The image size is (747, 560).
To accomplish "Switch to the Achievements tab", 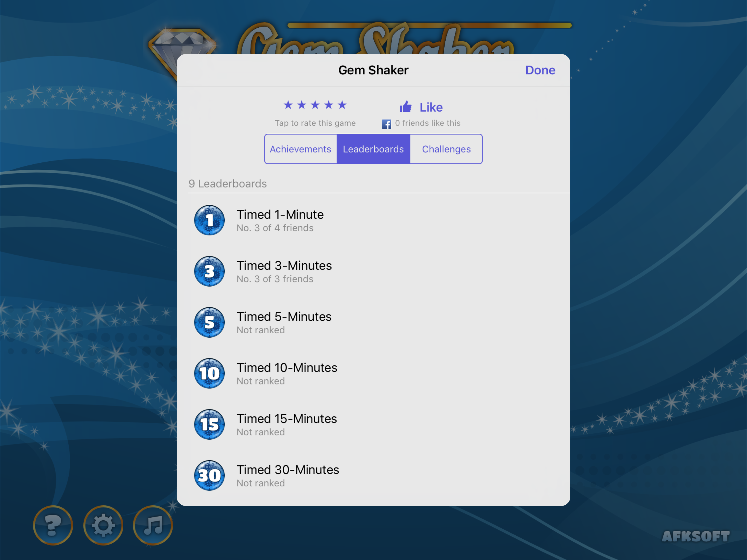I will pyautogui.click(x=300, y=149).
